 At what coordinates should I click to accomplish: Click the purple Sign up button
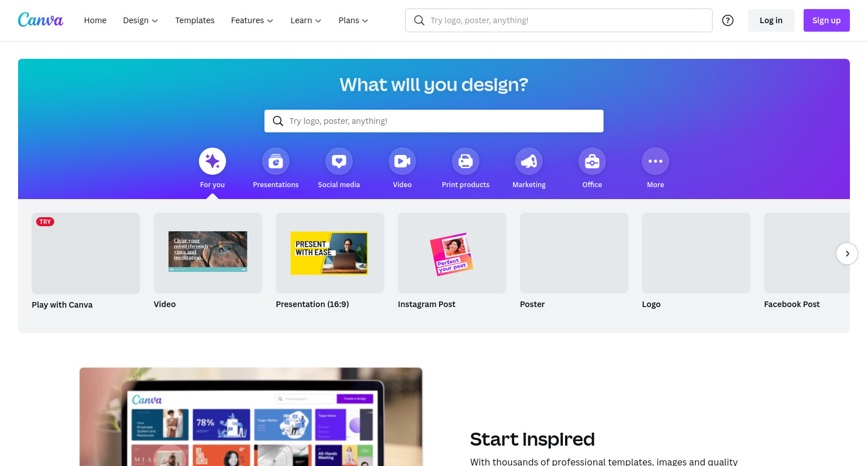point(826,20)
